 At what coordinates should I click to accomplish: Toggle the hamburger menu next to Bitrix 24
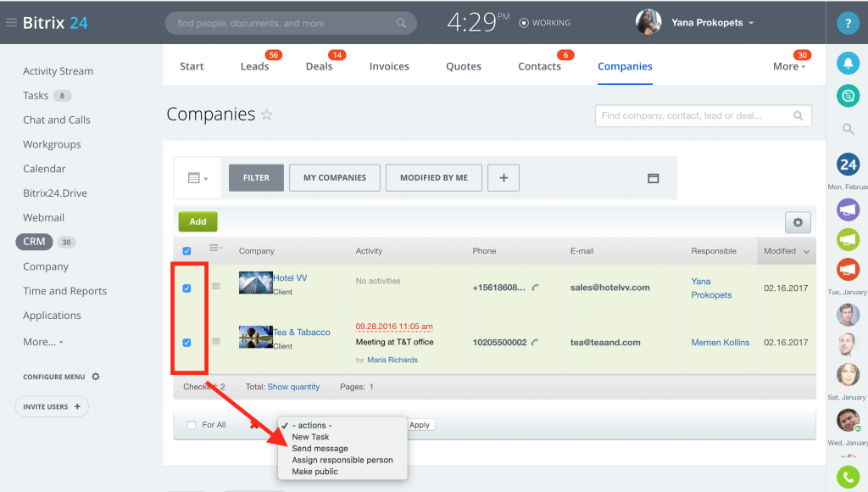[x=11, y=23]
